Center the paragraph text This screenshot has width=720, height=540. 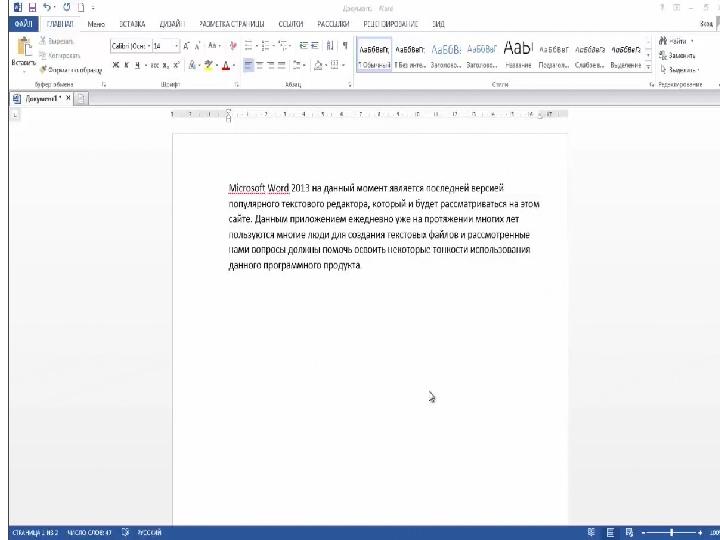pyautogui.click(x=259, y=66)
